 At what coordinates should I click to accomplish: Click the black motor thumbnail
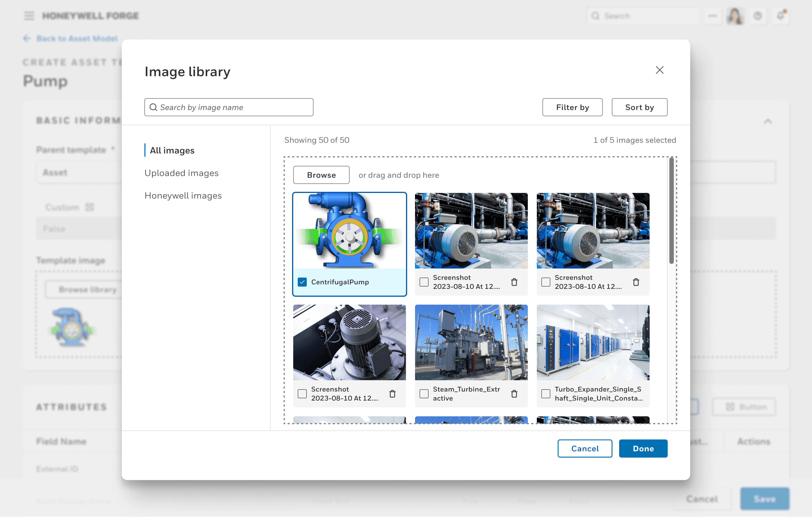click(x=349, y=342)
